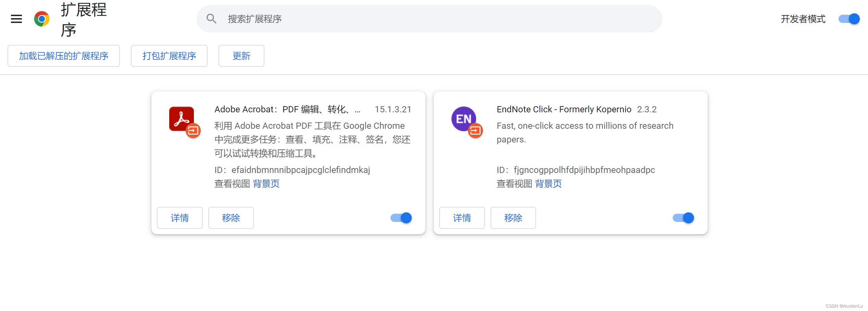The height and width of the screenshot is (311, 868).
Task: Click EndNote description 'Fast, one-click access'
Action: 585,133
